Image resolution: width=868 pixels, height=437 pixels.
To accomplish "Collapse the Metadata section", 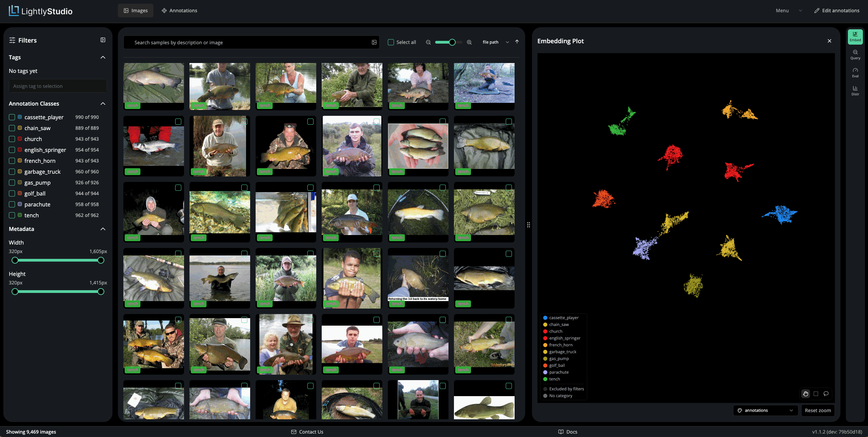I will (x=103, y=229).
